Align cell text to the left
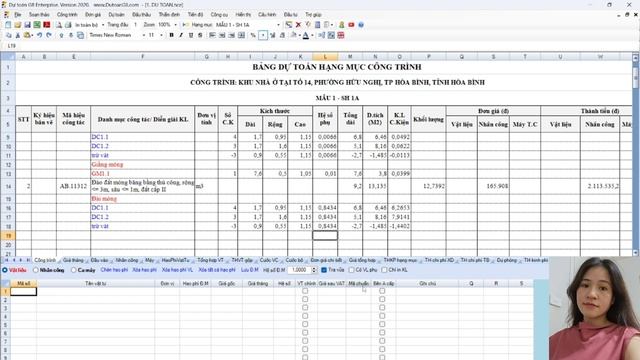The image size is (640, 360). [x=212, y=36]
